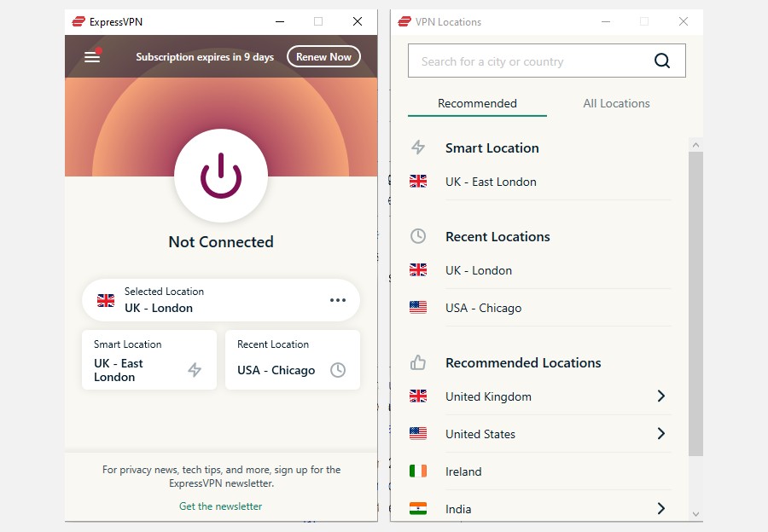Open the Get the newsletter link
Screen dimensions: 768x532
(x=220, y=506)
